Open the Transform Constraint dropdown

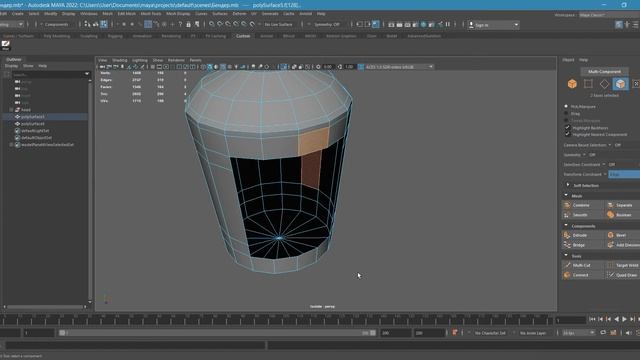pyautogui.click(x=624, y=174)
